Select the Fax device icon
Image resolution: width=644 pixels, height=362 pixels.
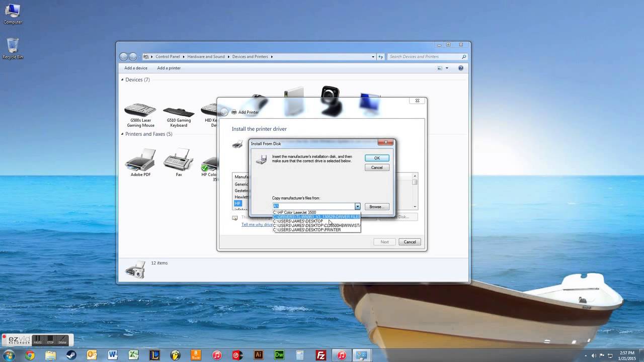tap(179, 162)
